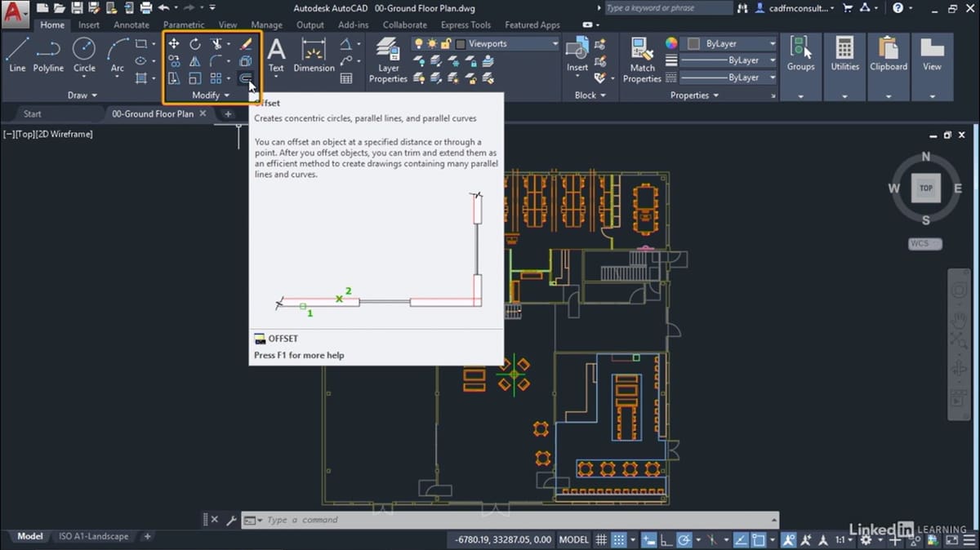Click the Save icon in quick access toolbar
The image size is (980, 550).
click(x=76, y=8)
